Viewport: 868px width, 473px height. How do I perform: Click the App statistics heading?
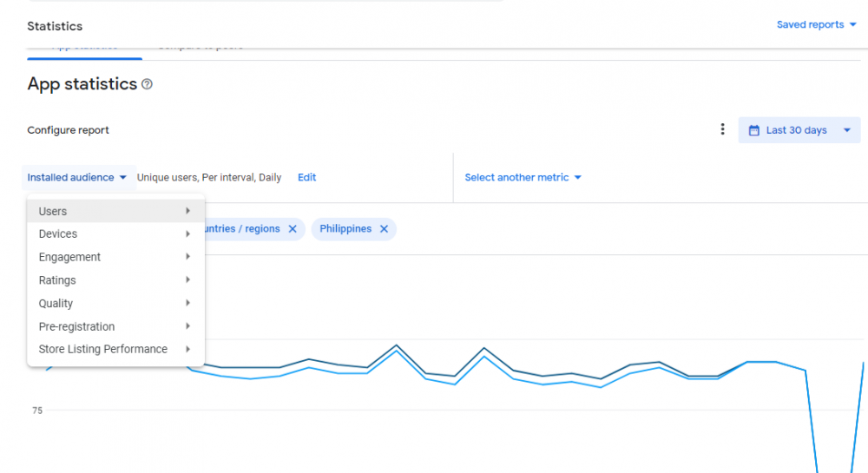tap(82, 84)
